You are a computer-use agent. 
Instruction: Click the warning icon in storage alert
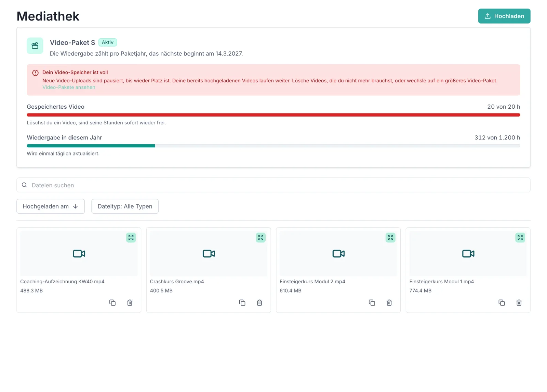tap(35, 73)
